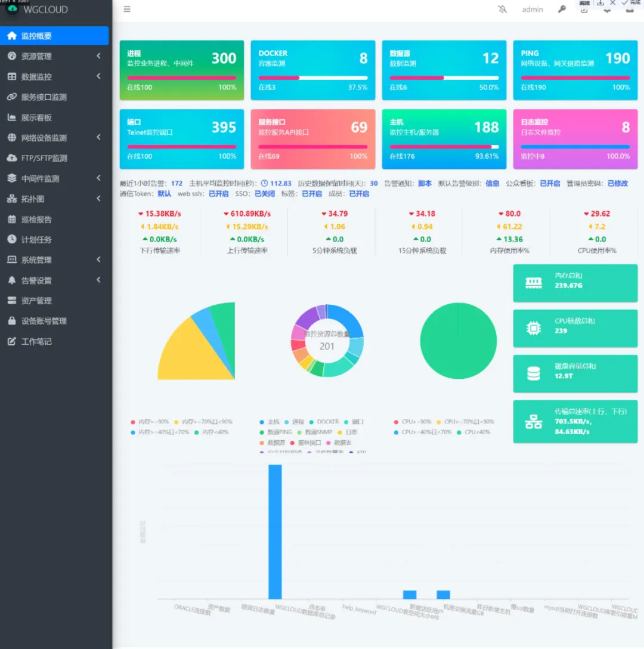Click the 数据监控 table icon
The width and height of the screenshot is (644, 649).
pos(12,76)
